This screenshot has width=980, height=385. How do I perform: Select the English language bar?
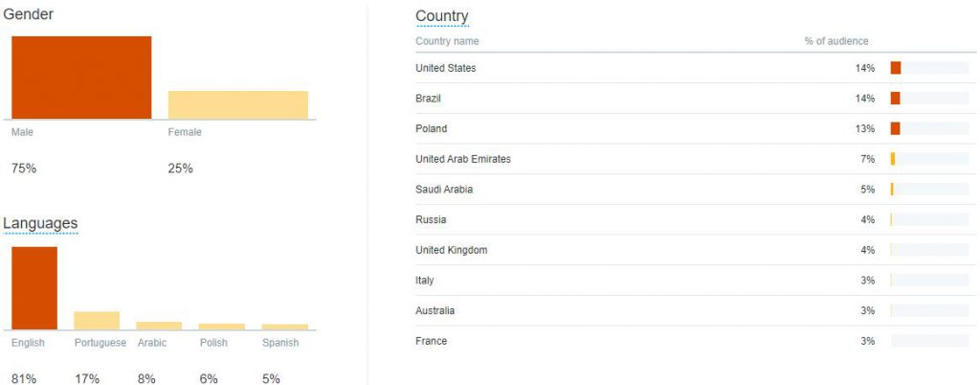[34, 288]
